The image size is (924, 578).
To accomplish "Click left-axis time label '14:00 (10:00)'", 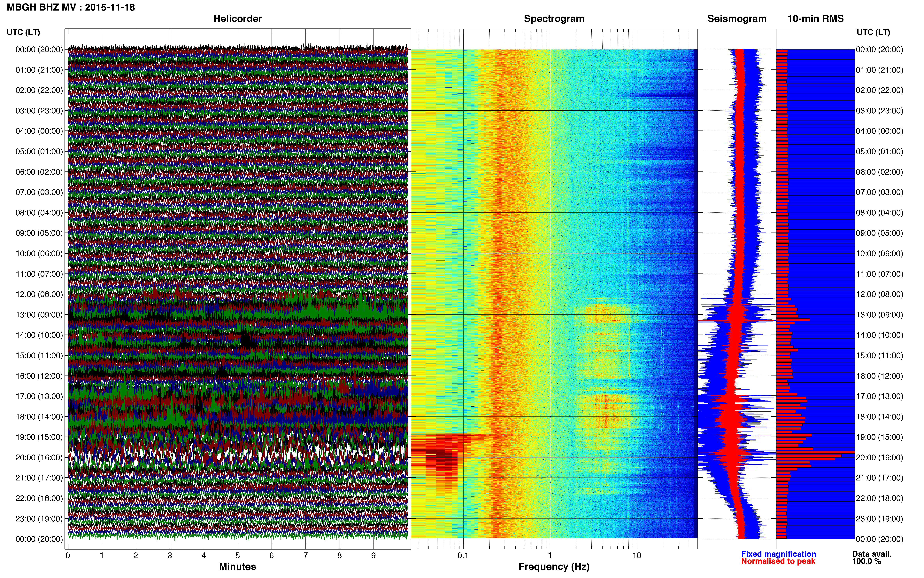I will [x=39, y=335].
